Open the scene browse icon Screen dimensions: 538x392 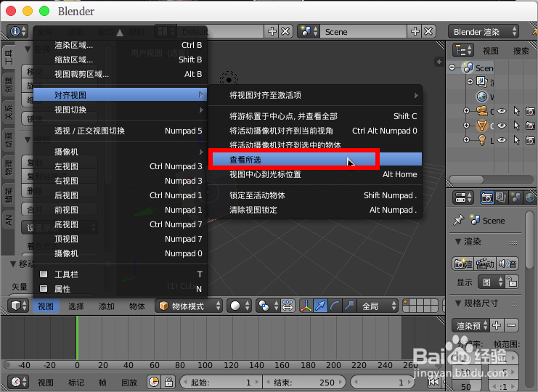[x=309, y=31]
